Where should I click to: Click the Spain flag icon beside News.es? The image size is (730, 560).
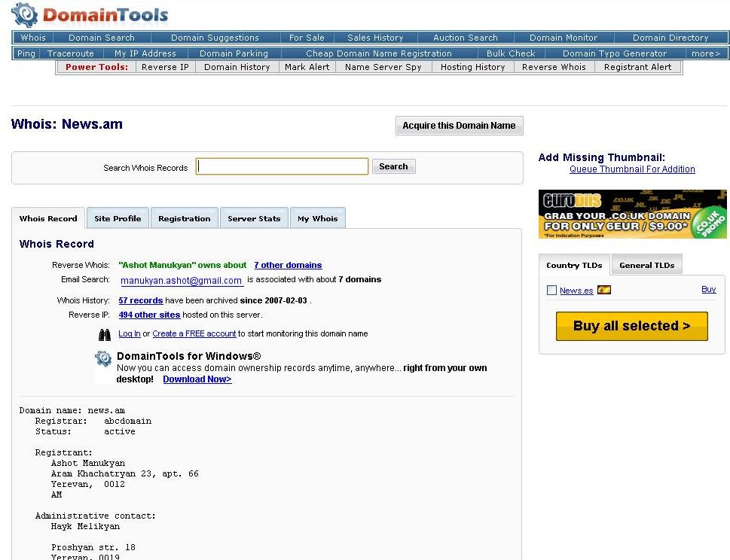point(604,291)
